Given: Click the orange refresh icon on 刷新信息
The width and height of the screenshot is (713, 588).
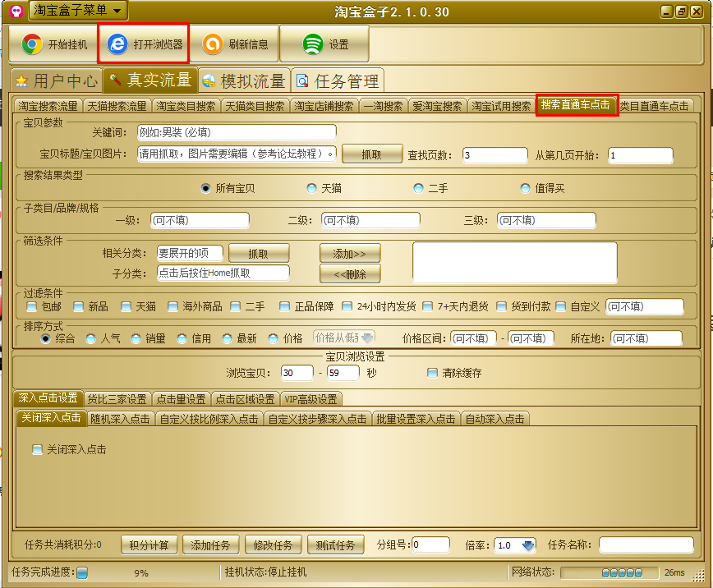Looking at the screenshot, I should 213,44.
